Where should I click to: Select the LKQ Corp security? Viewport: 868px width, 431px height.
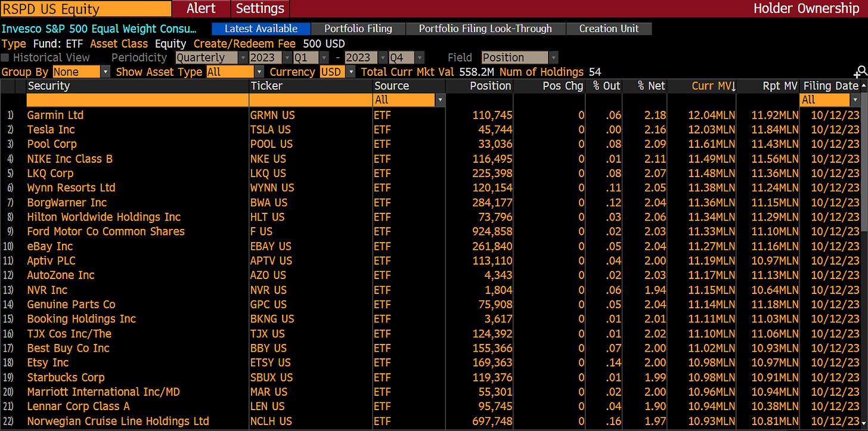(50, 173)
